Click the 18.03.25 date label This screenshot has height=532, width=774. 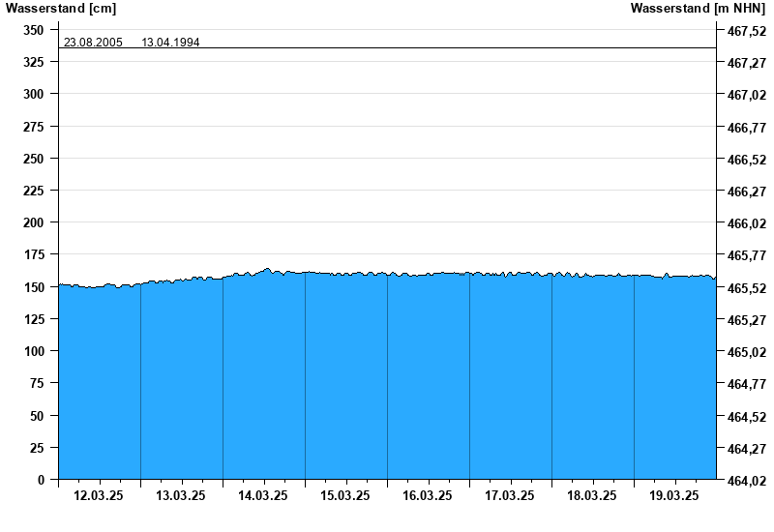point(592,495)
